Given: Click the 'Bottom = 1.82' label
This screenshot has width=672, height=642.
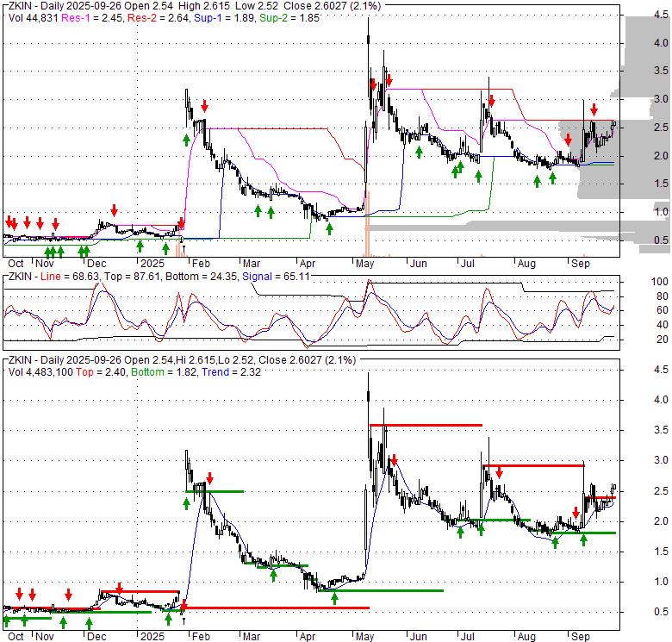Looking at the screenshot, I should [165, 372].
